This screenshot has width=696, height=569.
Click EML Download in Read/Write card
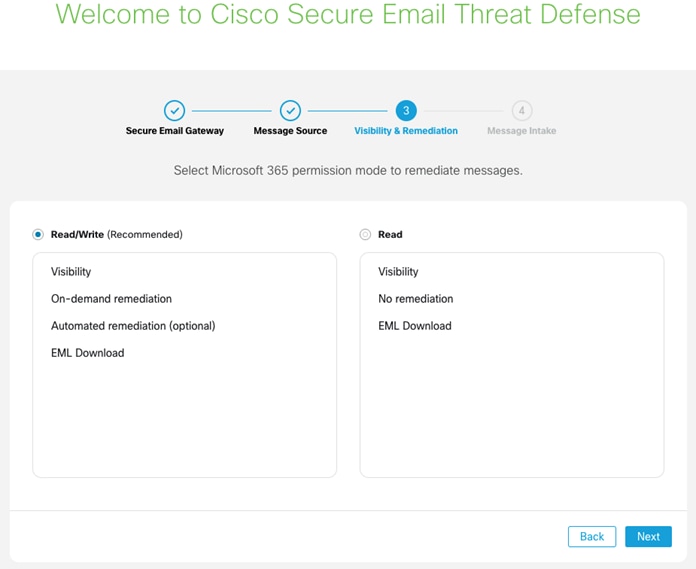coord(87,353)
